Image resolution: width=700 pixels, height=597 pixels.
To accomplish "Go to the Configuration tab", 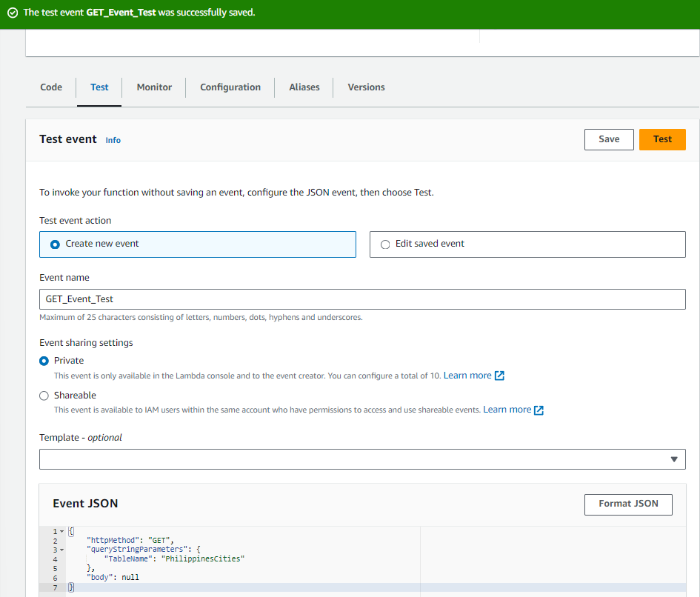I will click(x=230, y=87).
